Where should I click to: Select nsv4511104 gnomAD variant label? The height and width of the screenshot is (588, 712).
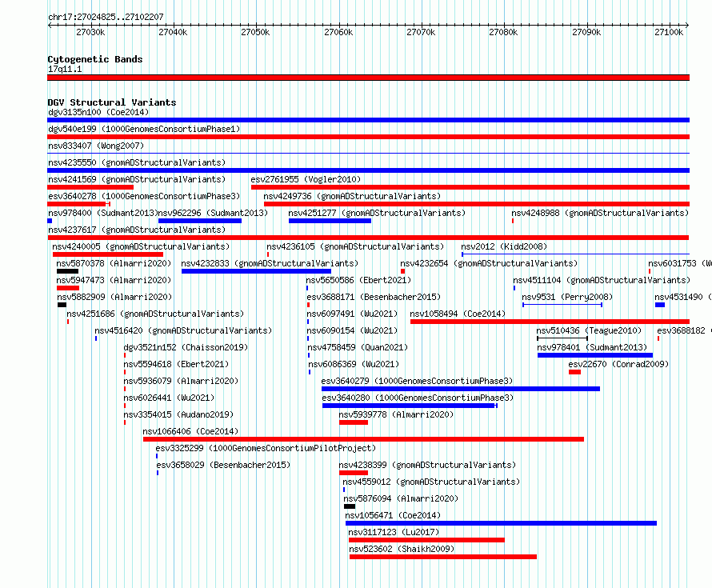click(602, 280)
